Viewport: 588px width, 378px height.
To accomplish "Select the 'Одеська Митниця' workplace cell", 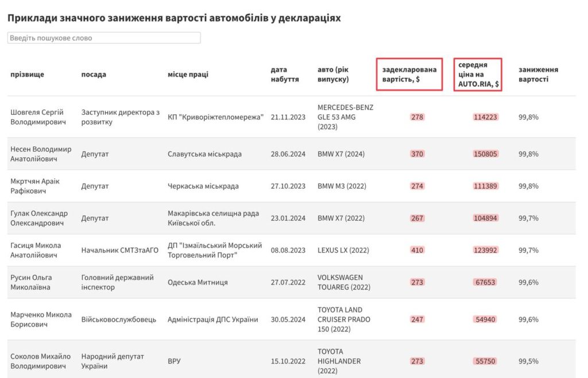I will 198,282.
